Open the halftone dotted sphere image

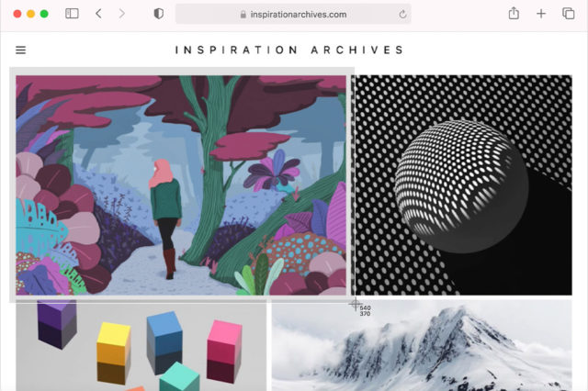(x=463, y=185)
